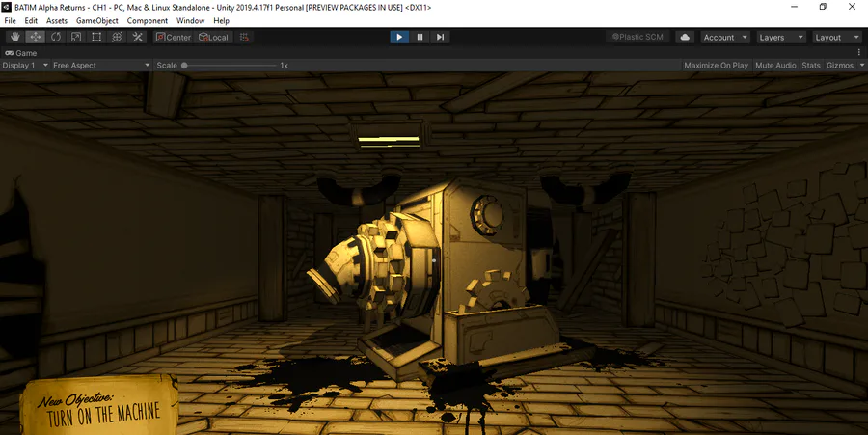Viewport: 868px width, 435px height.
Task: Toggle Mute Audio
Action: (775, 66)
